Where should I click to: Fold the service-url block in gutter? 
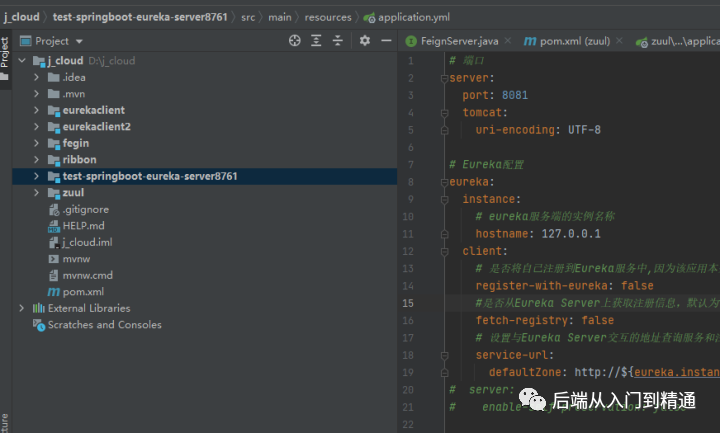tap(444, 355)
